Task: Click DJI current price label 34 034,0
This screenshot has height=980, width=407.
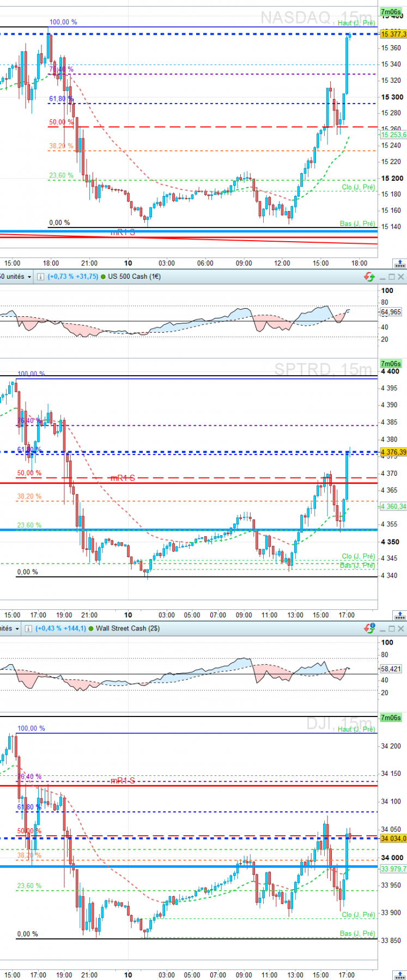Action: point(393,838)
